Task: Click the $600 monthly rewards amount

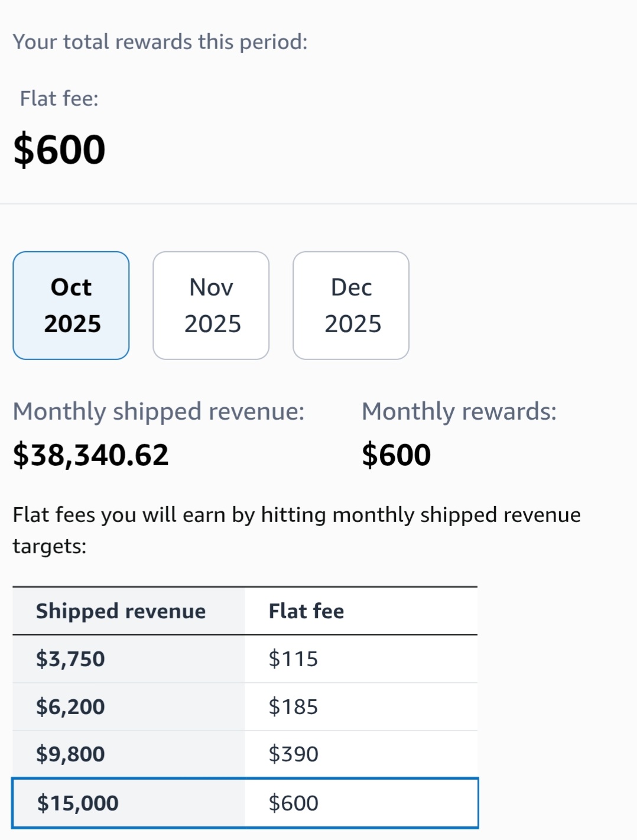Action: 396,455
